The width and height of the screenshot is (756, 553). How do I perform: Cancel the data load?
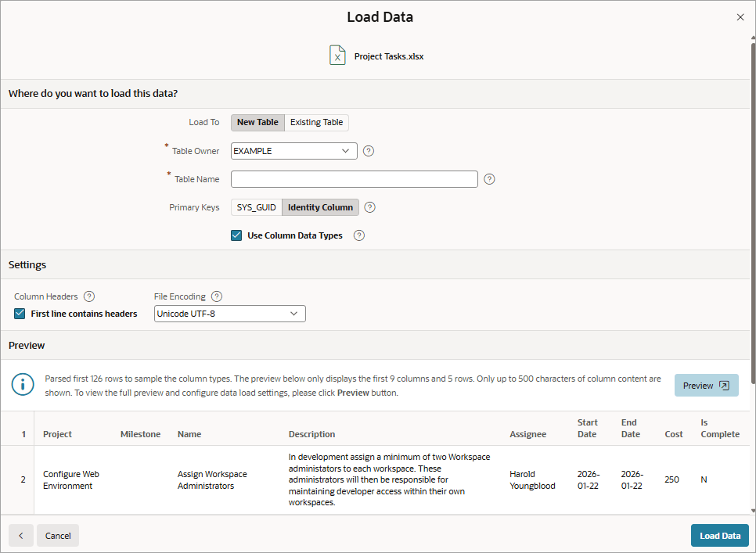click(58, 536)
